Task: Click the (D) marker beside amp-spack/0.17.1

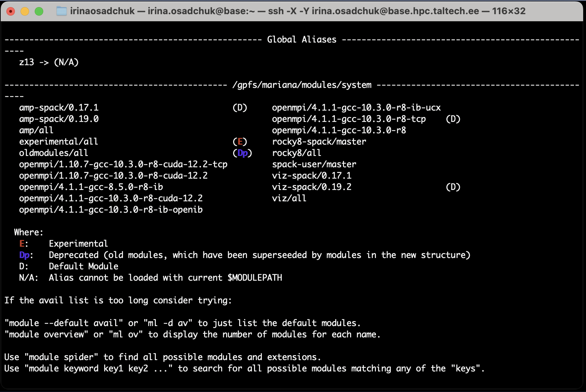Action: tap(240, 108)
